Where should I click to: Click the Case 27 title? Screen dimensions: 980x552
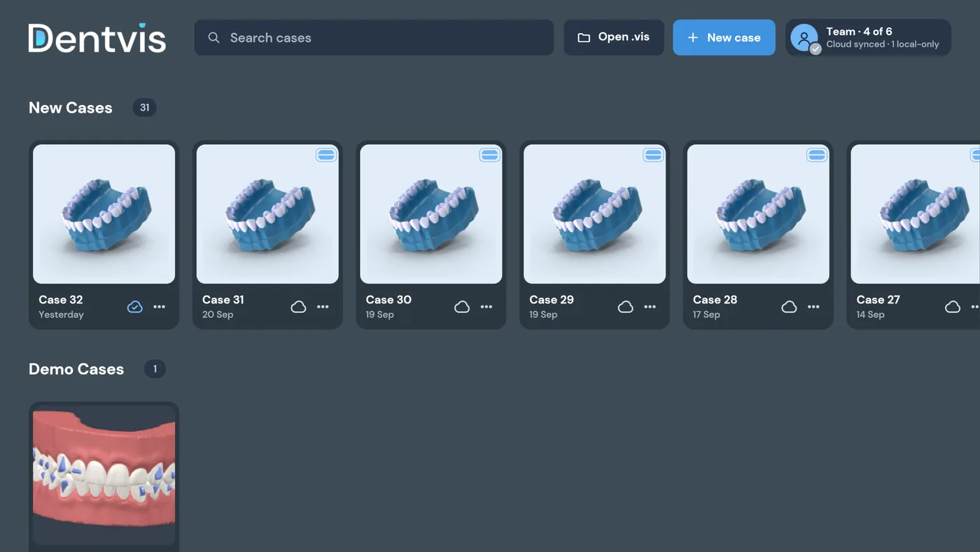click(878, 299)
